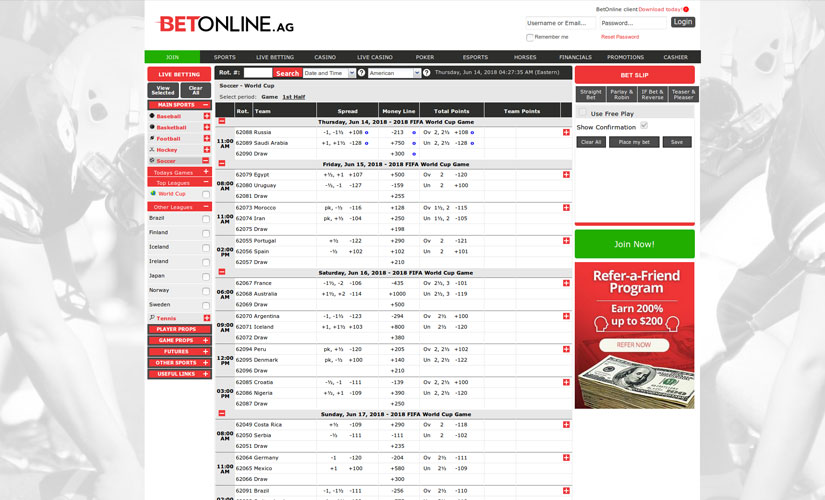825x500 pixels.
Task: Open the Date and Time sort dropdown
Action: pyautogui.click(x=329, y=73)
